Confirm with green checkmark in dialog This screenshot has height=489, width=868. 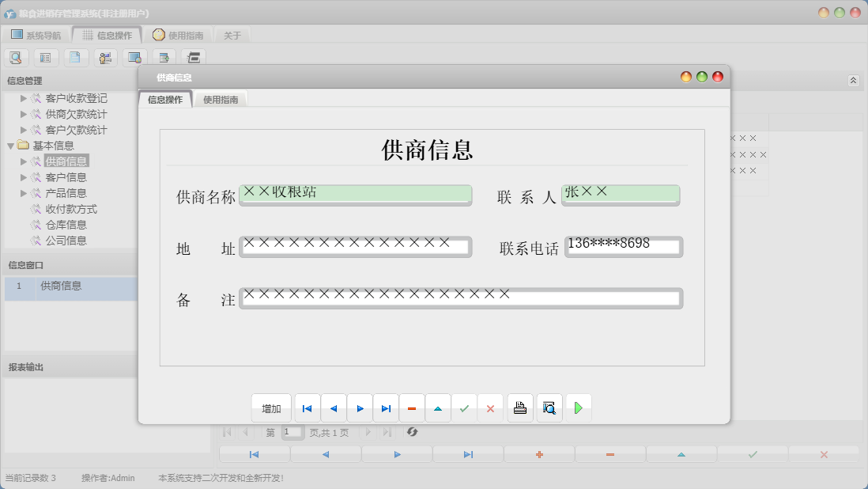464,408
